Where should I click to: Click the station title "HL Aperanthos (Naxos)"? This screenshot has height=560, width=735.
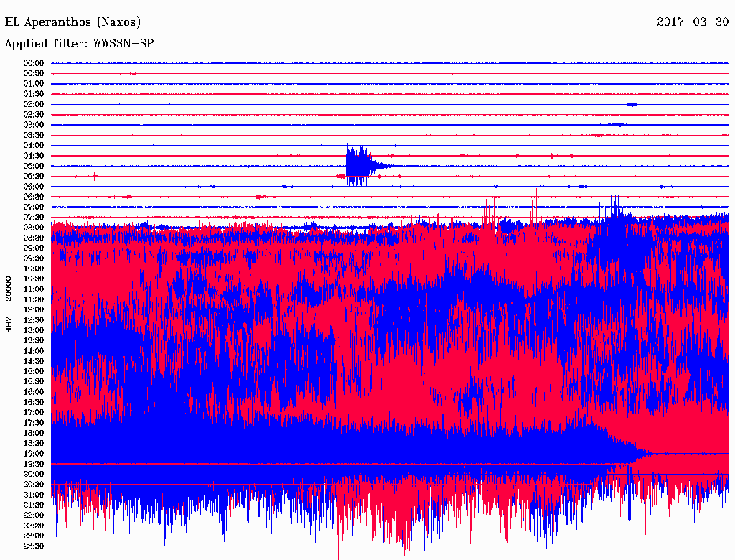pos(72,22)
